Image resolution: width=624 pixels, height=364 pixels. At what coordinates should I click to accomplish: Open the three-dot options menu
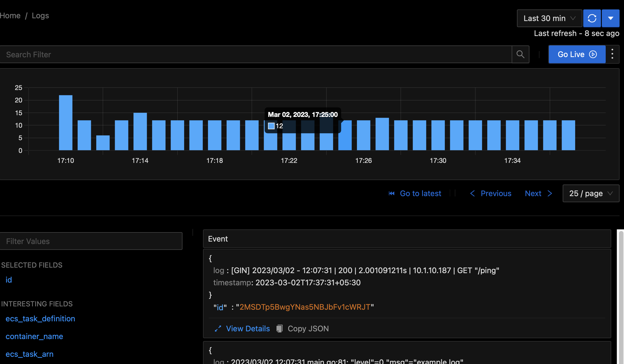coord(612,54)
